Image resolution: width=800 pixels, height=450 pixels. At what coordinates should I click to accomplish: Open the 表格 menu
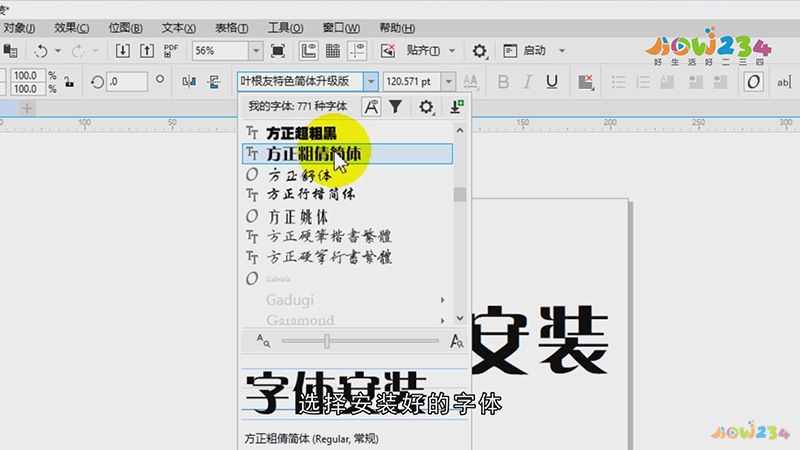coord(232,28)
